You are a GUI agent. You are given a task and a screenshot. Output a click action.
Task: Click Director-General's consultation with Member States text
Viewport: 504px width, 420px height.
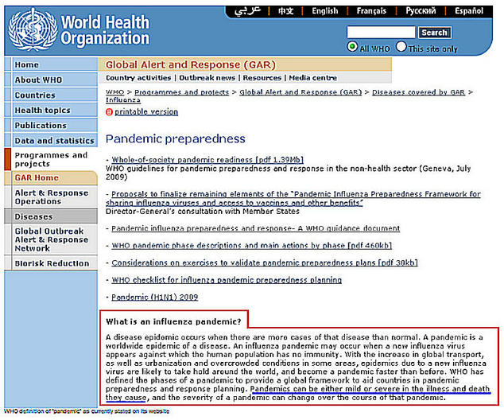(203, 212)
